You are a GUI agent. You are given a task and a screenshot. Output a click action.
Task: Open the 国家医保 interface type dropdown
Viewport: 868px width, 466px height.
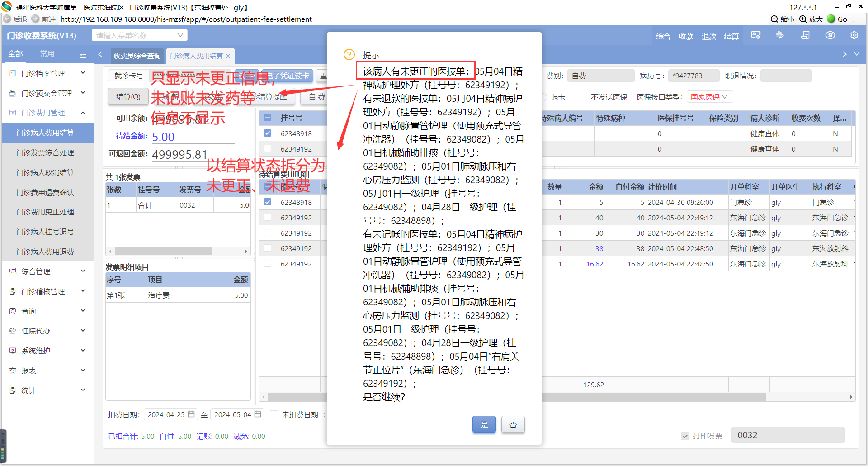(x=710, y=97)
